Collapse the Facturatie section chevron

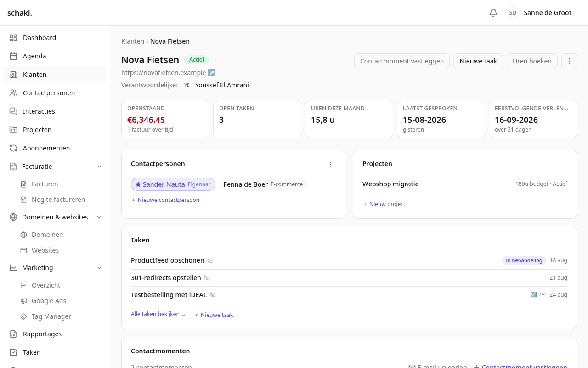(99, 167)
